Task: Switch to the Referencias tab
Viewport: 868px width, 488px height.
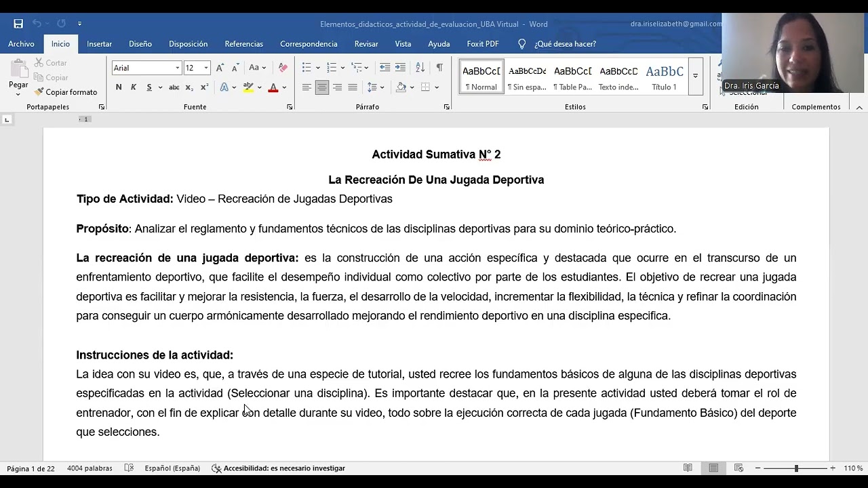Action: pos(243,43)
